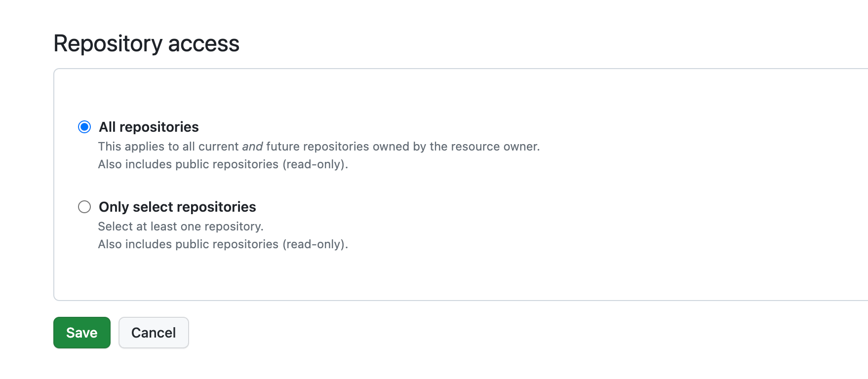This screenshot has height=379, width=868.
Task: Click the 'Repository access' heading
Action: click(146, 43)
